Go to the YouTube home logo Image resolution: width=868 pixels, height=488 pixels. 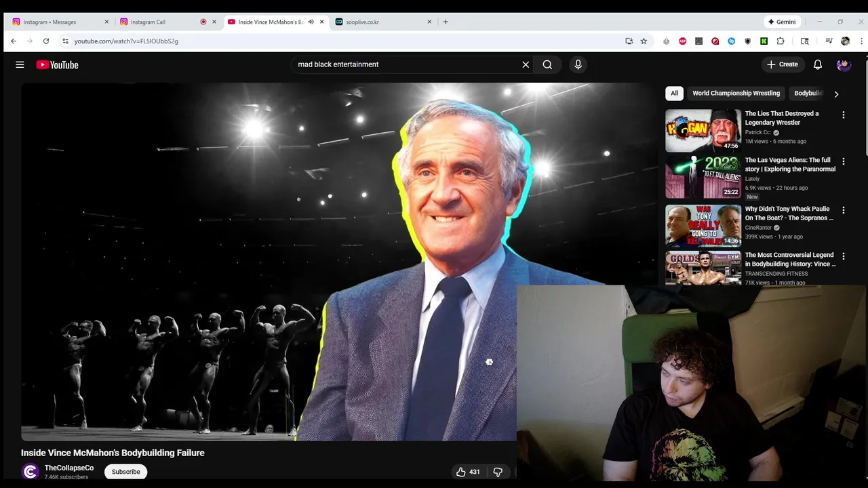pyautogui.click(x=58, y=64)
